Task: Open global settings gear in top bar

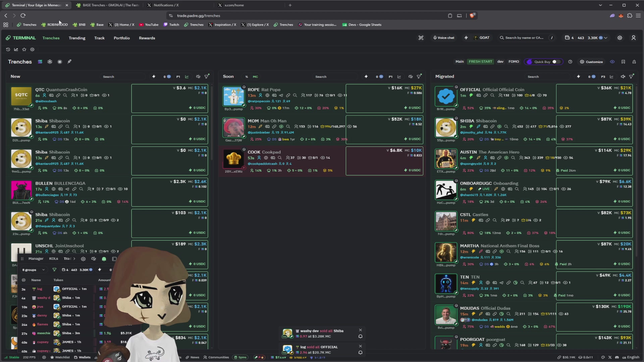Action: 620,38
